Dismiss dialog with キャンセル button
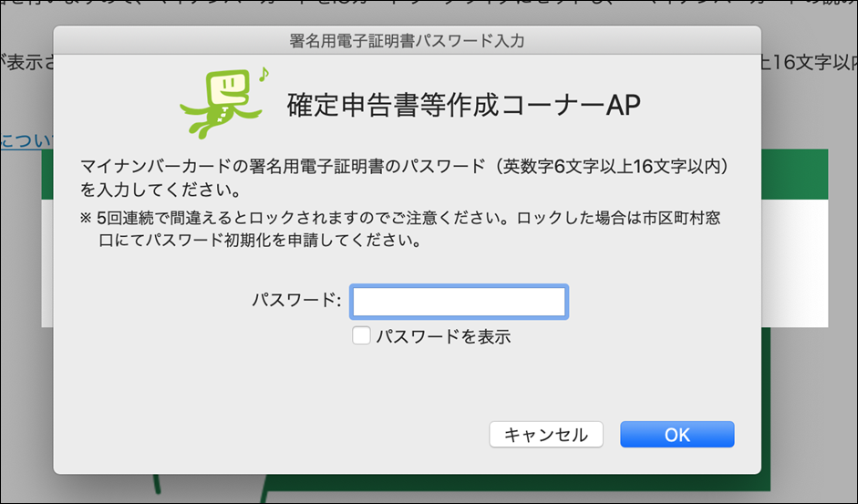Image resolution: width=858 pixels, height=504 pixels. click(546, 435)
